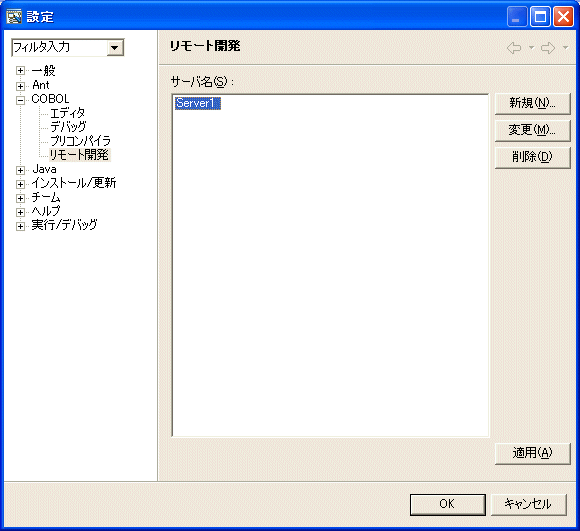The width and height of the screenshot is (580, 531).
Task: Open the forward history dropdown arrow
Action: [x=565, y=48]
